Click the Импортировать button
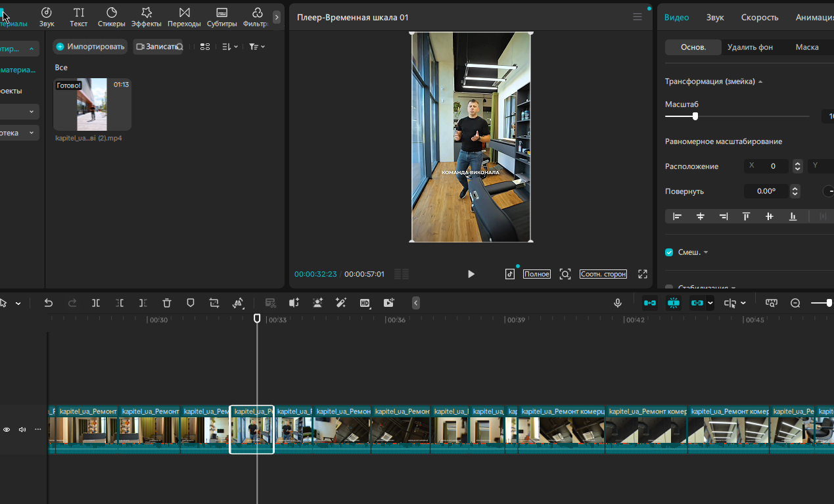Screen dimensions: 834x504 [x=90, y=47]
